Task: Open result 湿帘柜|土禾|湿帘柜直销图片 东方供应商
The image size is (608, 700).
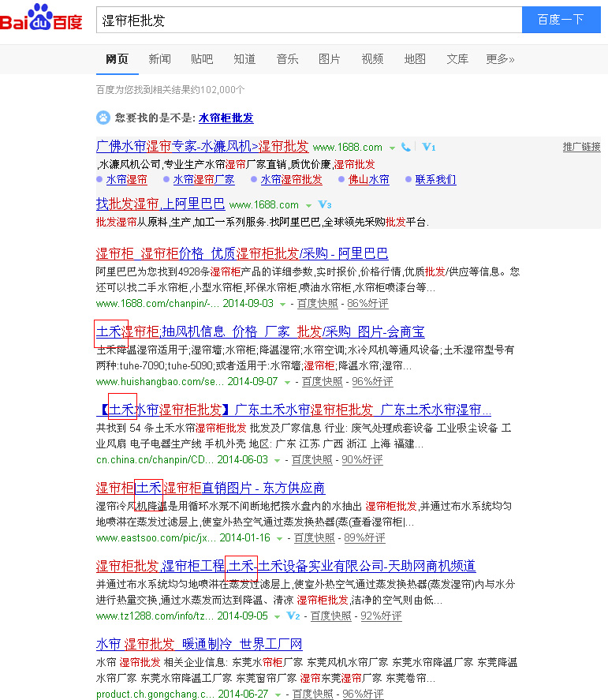Action: [211, 488]
